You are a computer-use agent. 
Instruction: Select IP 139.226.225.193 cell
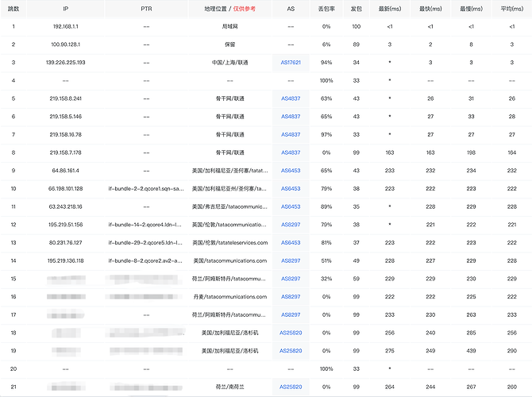65,63
